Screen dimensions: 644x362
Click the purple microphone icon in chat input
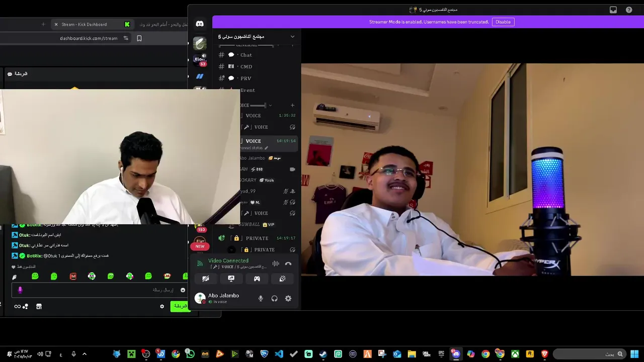pyautogui.click(x=20, y=290)
